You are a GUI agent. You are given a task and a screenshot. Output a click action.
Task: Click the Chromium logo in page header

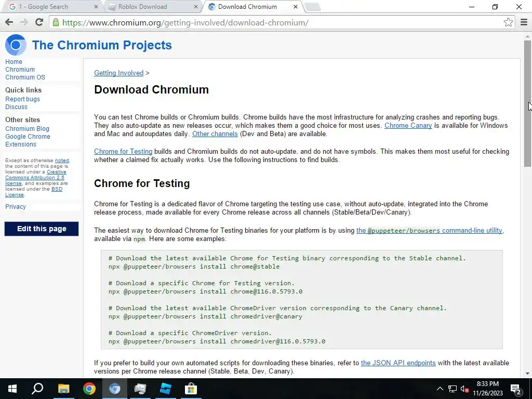click(15, 45)
